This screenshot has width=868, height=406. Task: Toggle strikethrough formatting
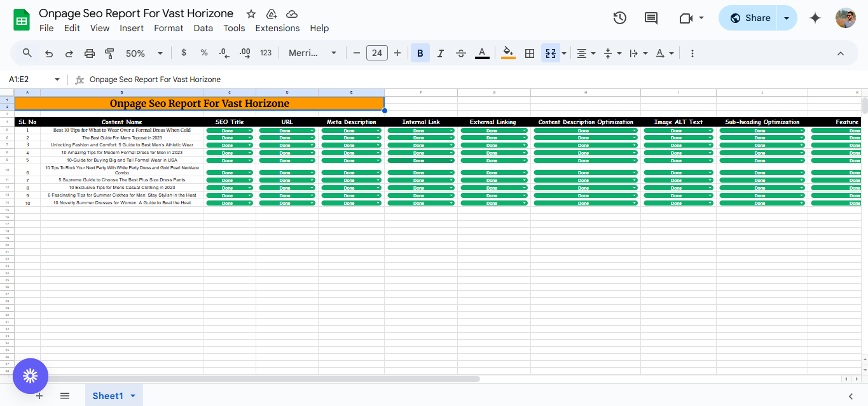point(461,53)
